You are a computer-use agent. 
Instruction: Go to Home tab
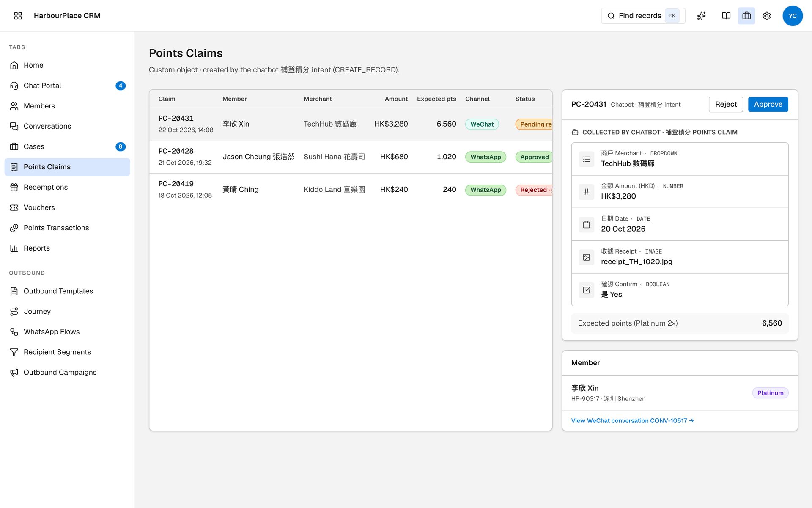tap(67, 65)
